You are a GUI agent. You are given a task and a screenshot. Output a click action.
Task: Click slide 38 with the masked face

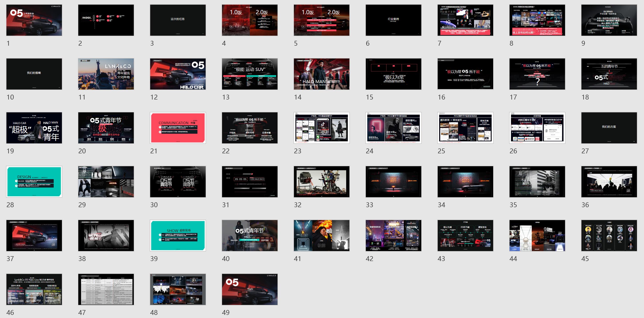[106, 236]
